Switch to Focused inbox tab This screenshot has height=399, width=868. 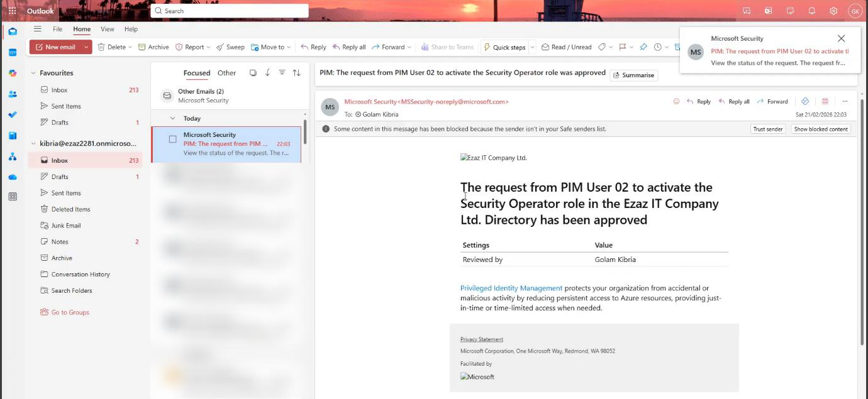[197, 73]
